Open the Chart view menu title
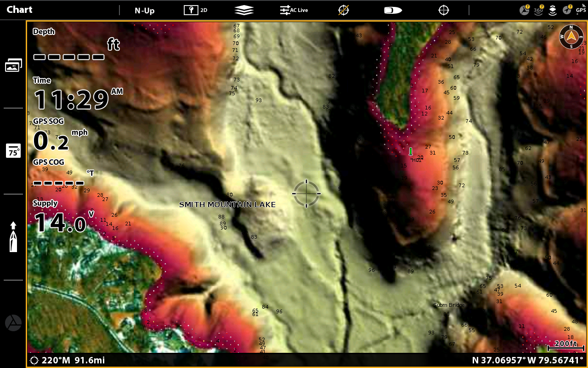The image size is (588, 368). tap(19, 10)
